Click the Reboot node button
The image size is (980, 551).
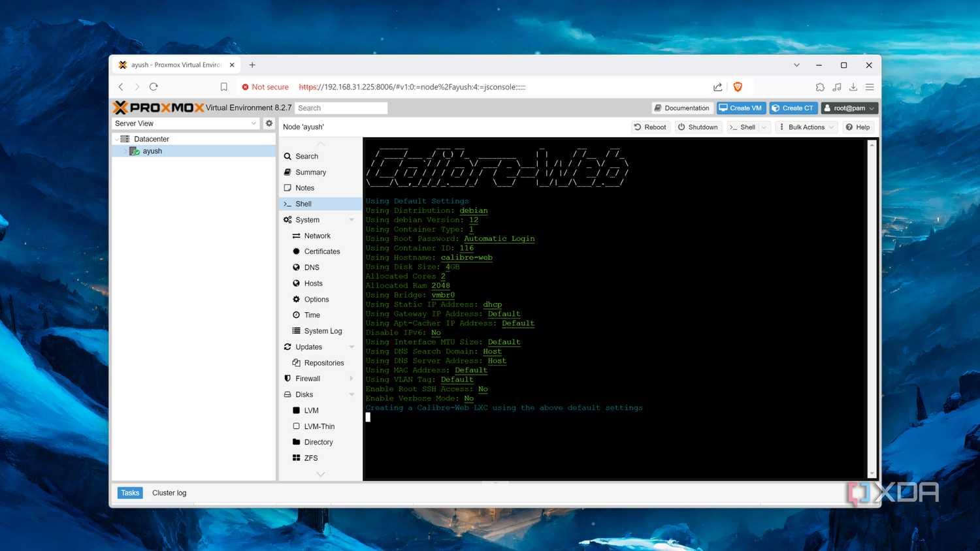650,127
